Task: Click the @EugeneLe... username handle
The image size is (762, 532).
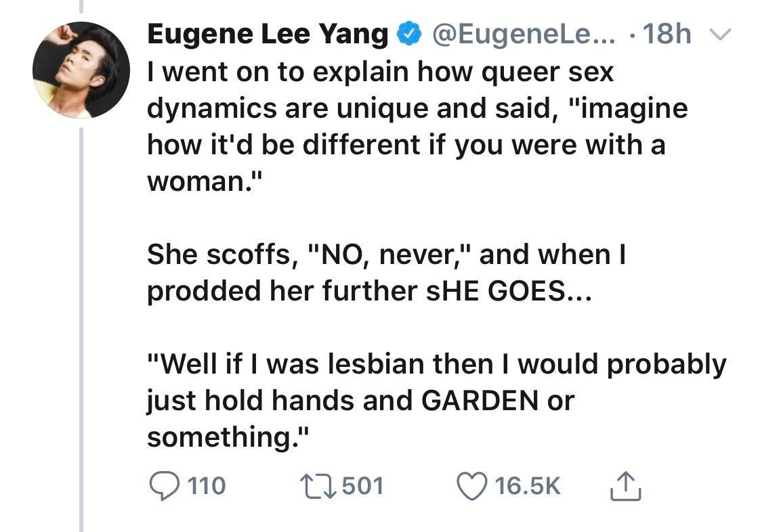Action: (x=524, y=35)
